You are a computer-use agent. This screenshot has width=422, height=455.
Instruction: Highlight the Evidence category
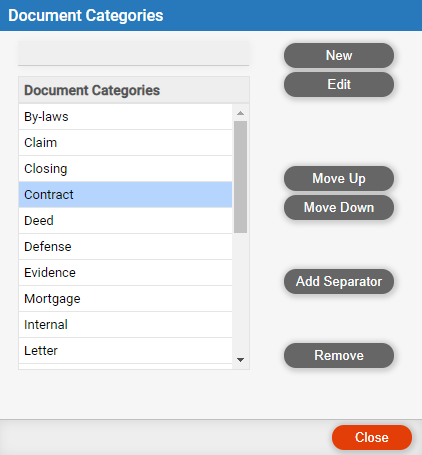[125, 273]
